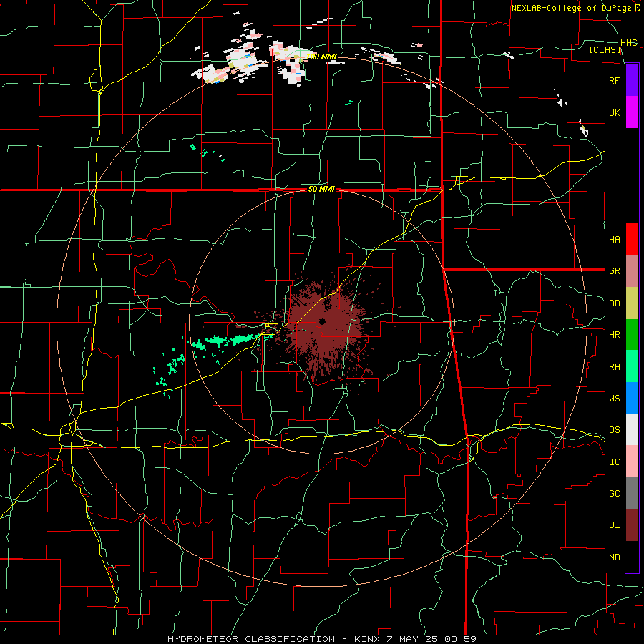644x644 pixels.
Task: Click the '[CLAS]' legend header
Action: [605, 50]
